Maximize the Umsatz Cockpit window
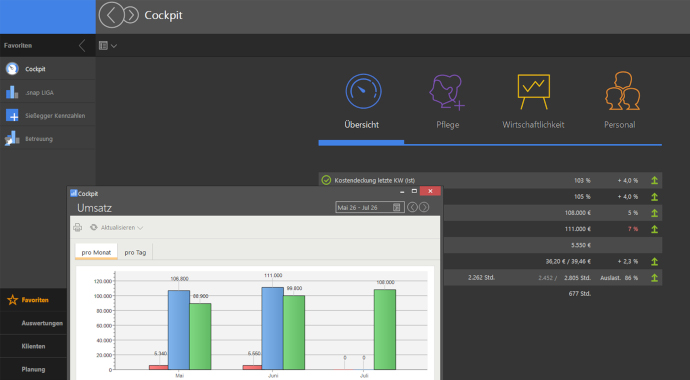 [x=414, y=191]
